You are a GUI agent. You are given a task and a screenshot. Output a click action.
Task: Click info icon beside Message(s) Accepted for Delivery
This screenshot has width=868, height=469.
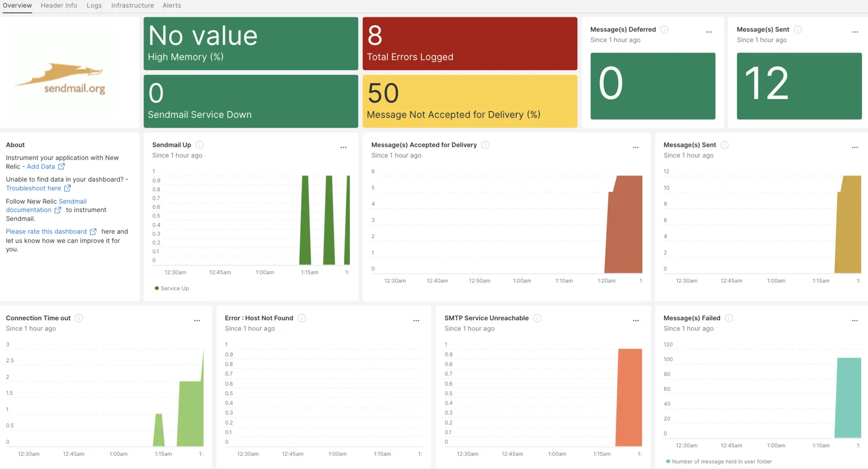pos(485,145)
